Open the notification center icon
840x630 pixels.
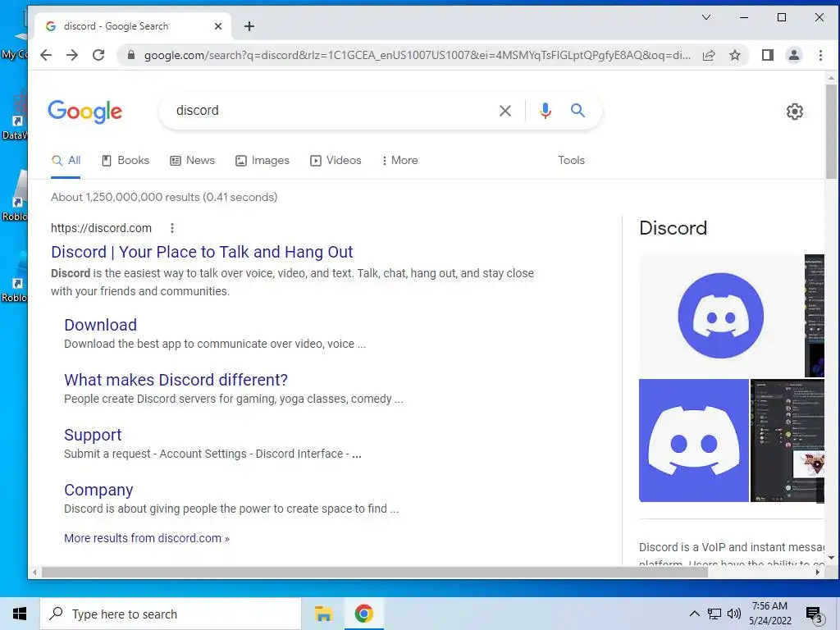tap(815, 614)
